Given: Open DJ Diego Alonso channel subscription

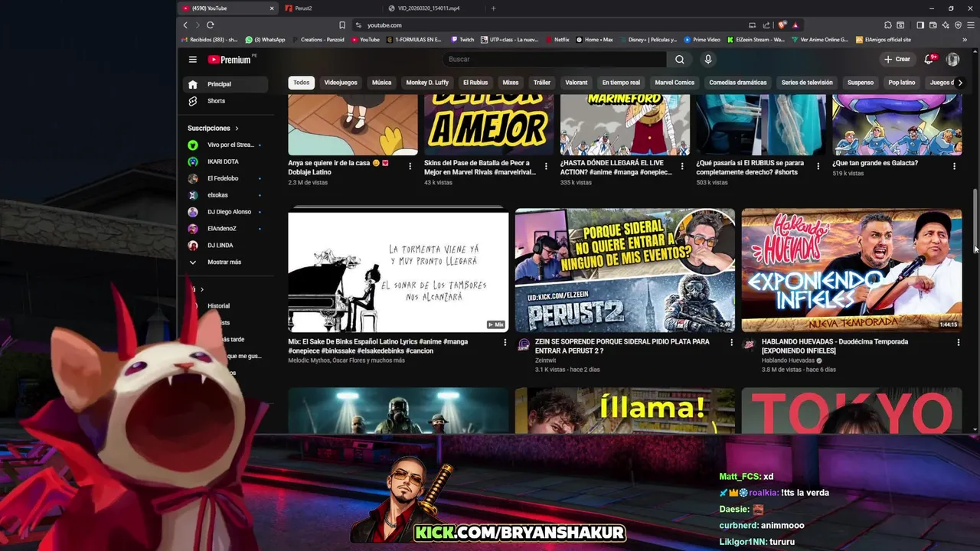Looking at the screenshot, I should 225,212.
